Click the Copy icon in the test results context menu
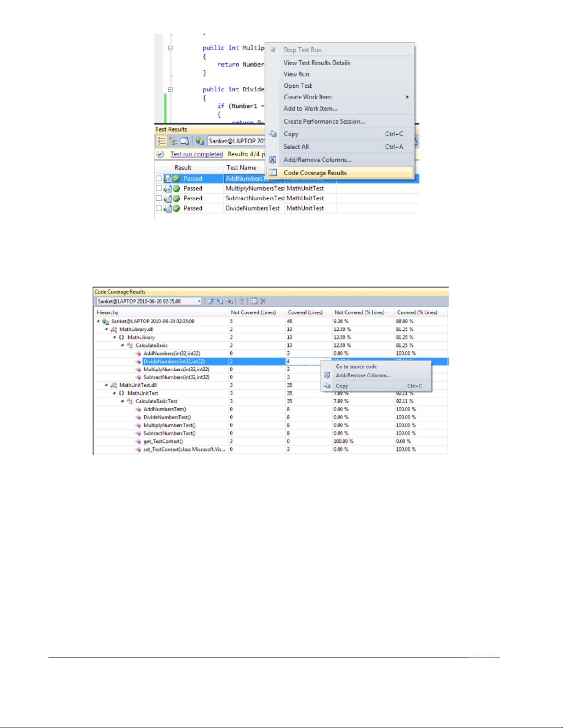563x728 pixels. 273,134
